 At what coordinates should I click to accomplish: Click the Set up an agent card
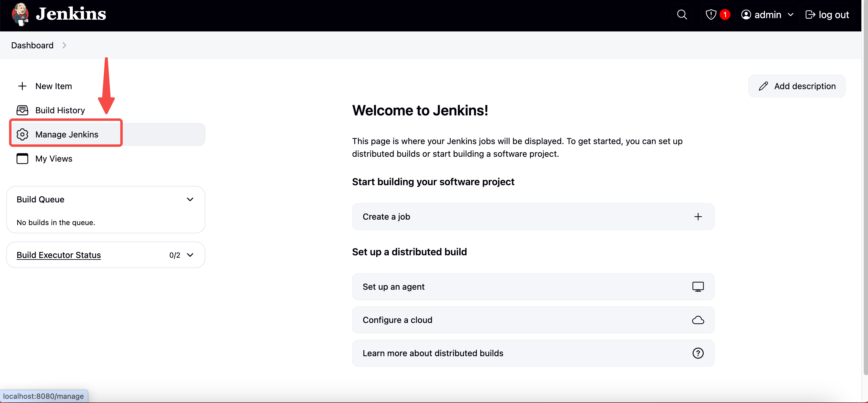coord(533,286)
